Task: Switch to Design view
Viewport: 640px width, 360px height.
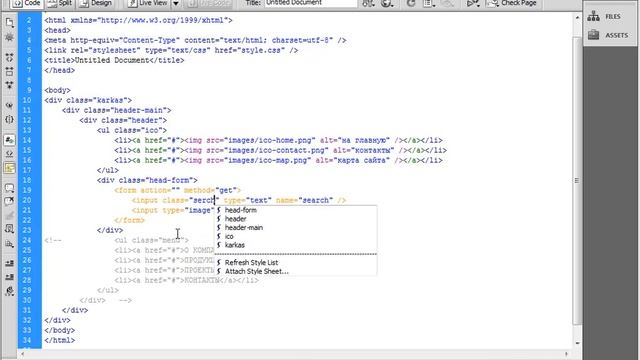Action: (96, 3)
